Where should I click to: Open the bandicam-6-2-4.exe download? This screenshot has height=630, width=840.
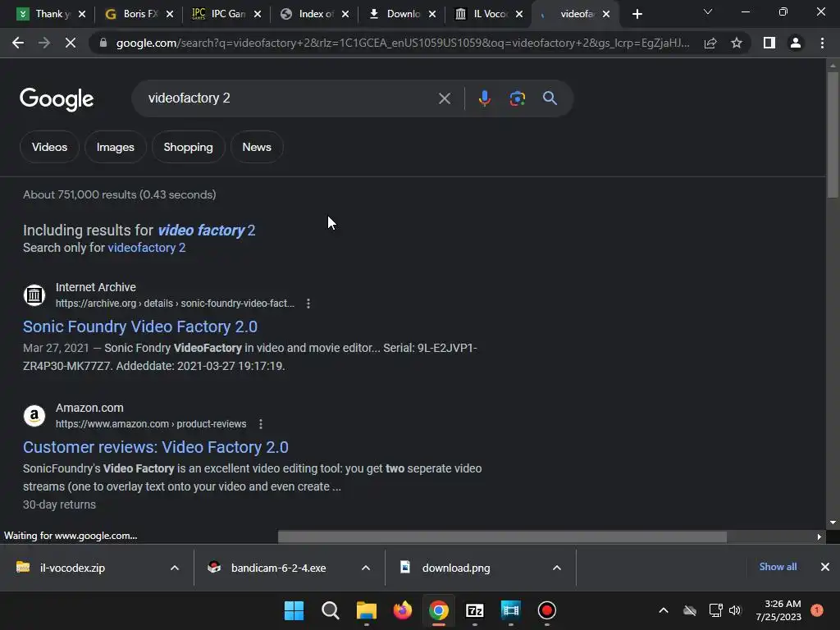(279, 568)
